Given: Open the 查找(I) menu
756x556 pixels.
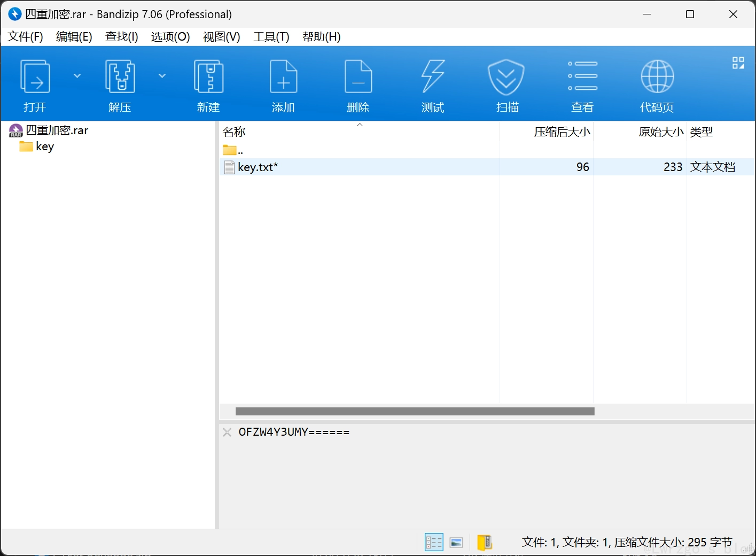Looking at the screenshot, I should click(x=122, y=37).
